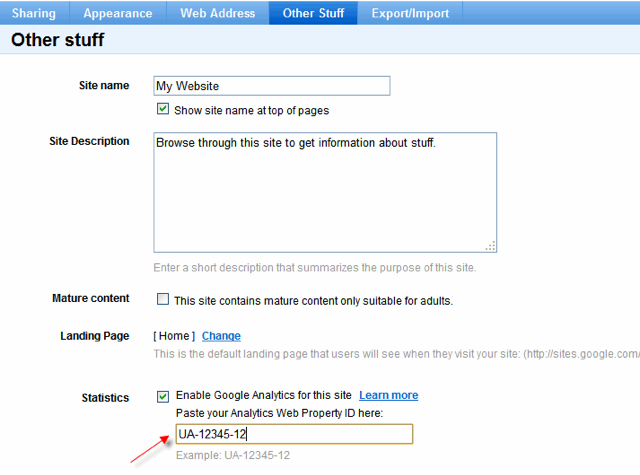The image size is (640, 475).
Task: Click the Change landing page link
Action: pos(221,336)
